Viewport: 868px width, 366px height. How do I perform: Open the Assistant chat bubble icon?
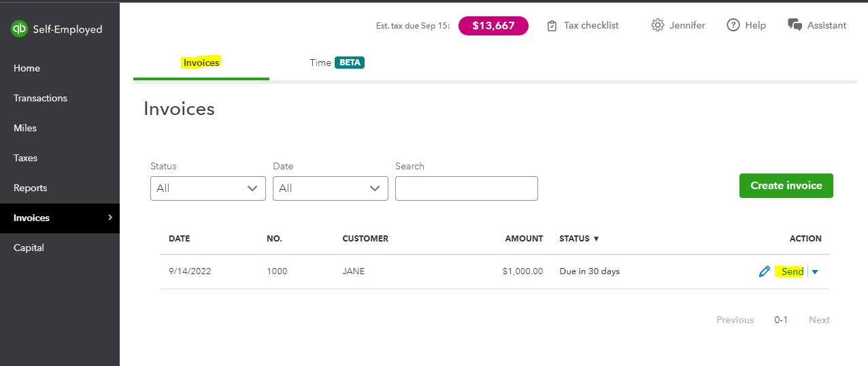(795, 25)
